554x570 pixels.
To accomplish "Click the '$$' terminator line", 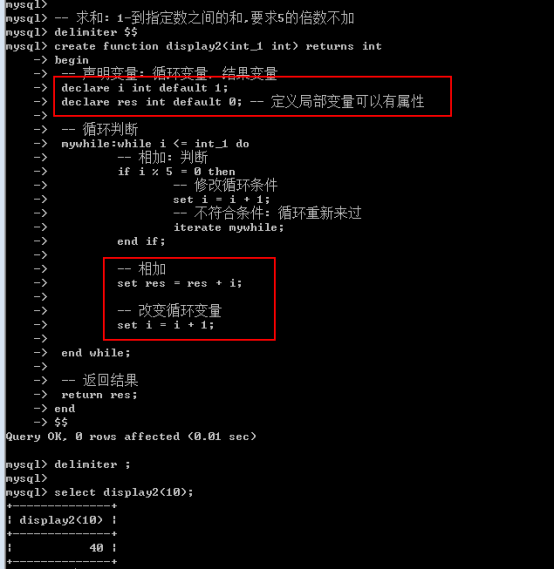I will tap(61, 422).
